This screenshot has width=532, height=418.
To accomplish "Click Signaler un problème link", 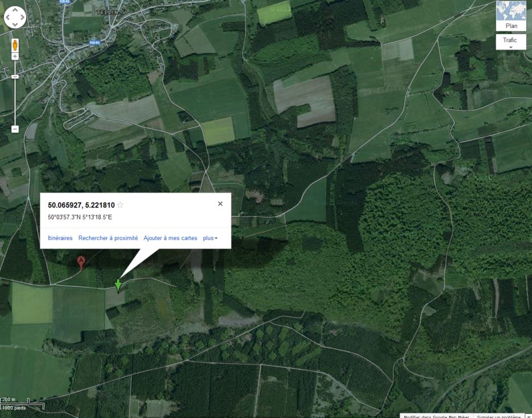I will (x=498, y=416).
